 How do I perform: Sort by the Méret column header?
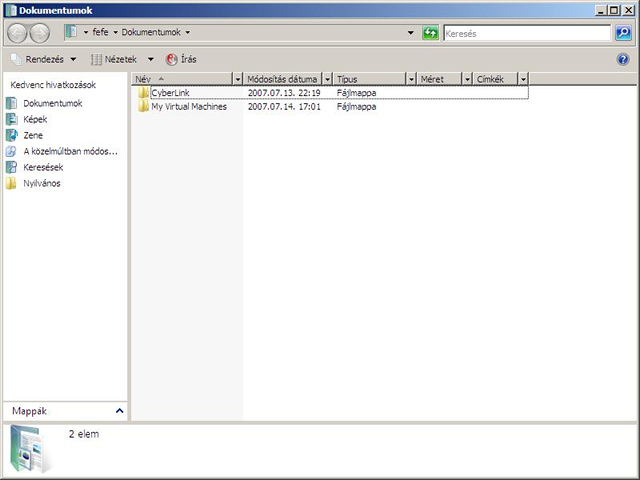click(440, 79)
